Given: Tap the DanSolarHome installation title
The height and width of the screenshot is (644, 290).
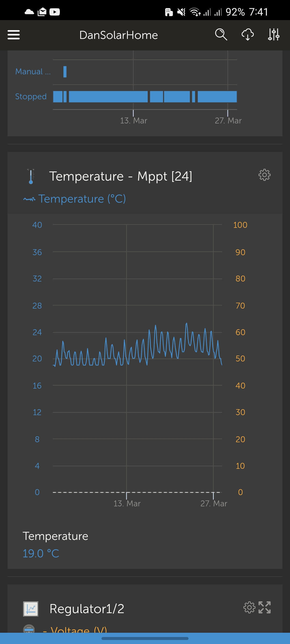Looking at the screenshot, I should (x=118, y=35).
